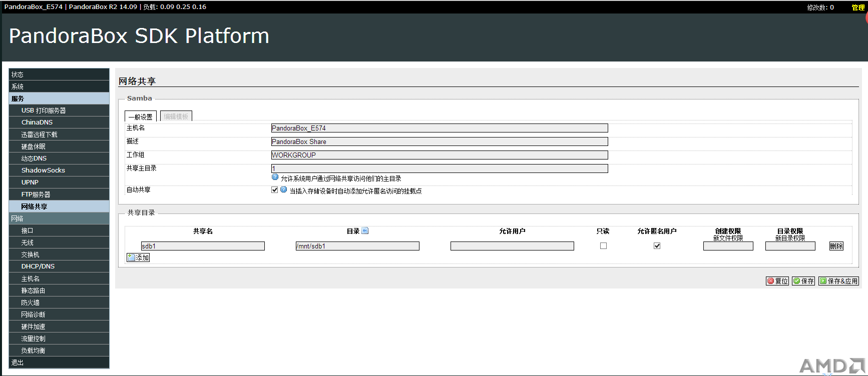The height and width of the screenshot is (376, 868).
Task: Open UPNP settings page
Action: [59, 182]
